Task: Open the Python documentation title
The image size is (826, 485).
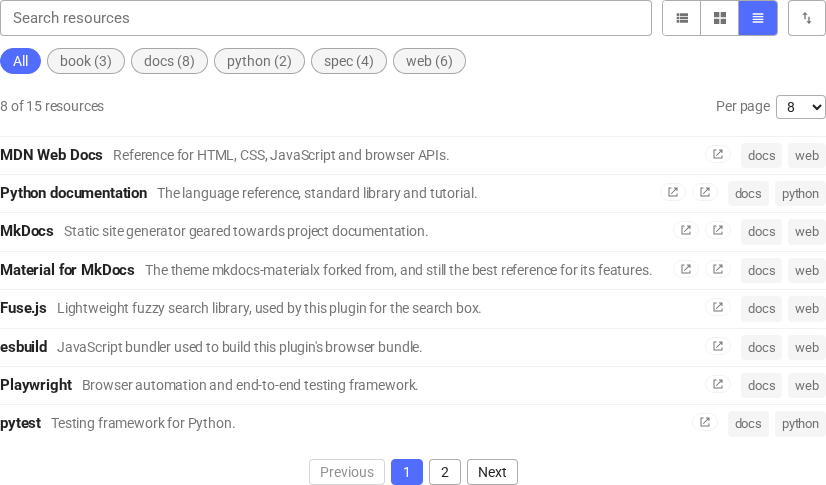Action: point(73,193)
